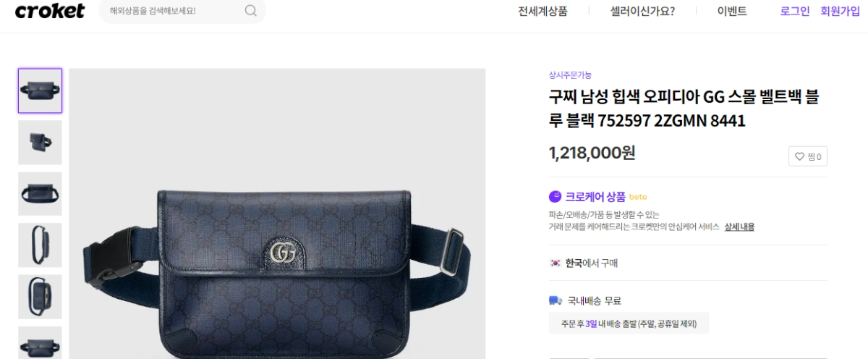Screen dimensions: 868x359
Task: Click the purple 크로케어 smiley icon
Action: point(555,196)
